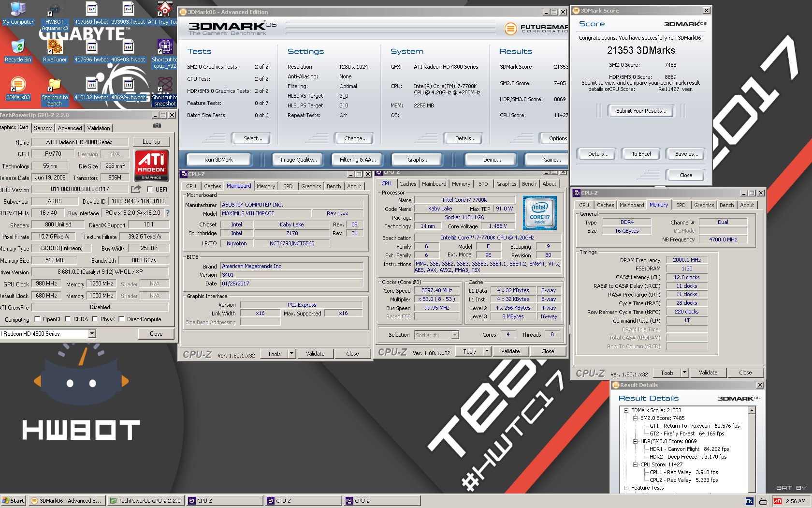Open Tools dropdown arrow in Mainboard CPU-Z
Screen dimensions: 812x508
click(291, 354)
